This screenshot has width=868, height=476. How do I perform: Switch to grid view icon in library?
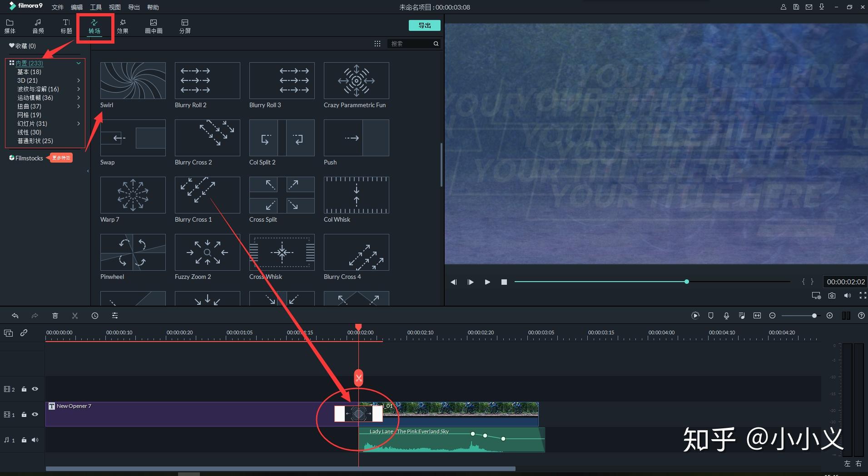[x=377, y=44]
